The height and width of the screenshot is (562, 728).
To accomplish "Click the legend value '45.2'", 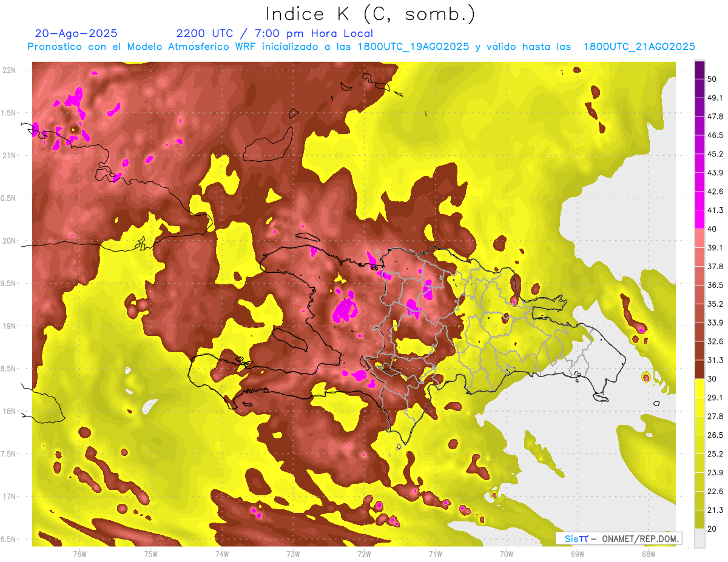I will (715, 154).
